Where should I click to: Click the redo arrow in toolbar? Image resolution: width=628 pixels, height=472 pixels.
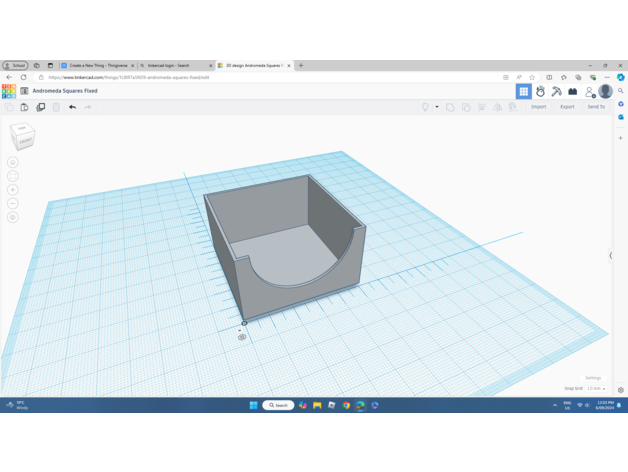pos(88,107)
